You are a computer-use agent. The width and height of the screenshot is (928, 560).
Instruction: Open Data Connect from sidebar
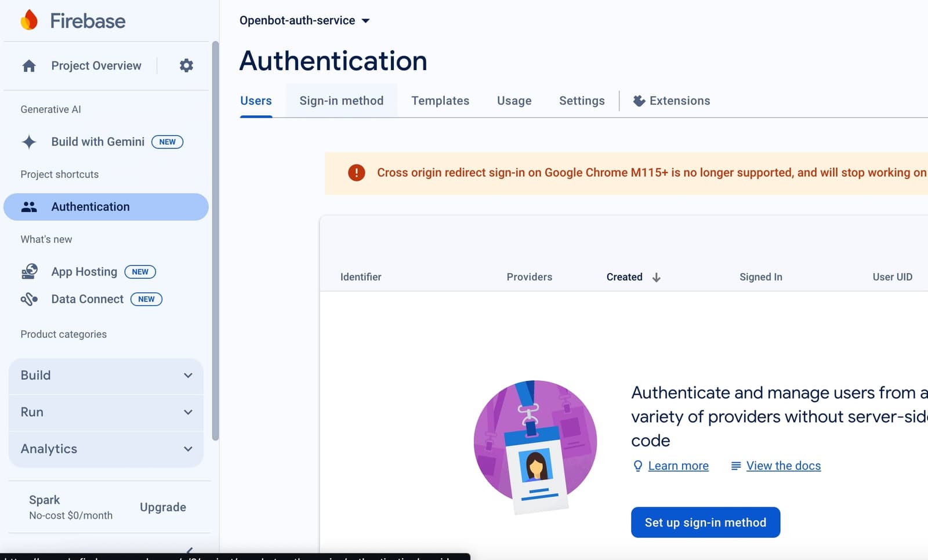(x=88, y=299)
